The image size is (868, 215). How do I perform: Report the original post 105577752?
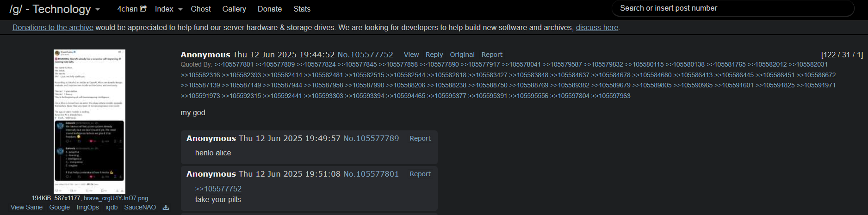coord(492,55)
